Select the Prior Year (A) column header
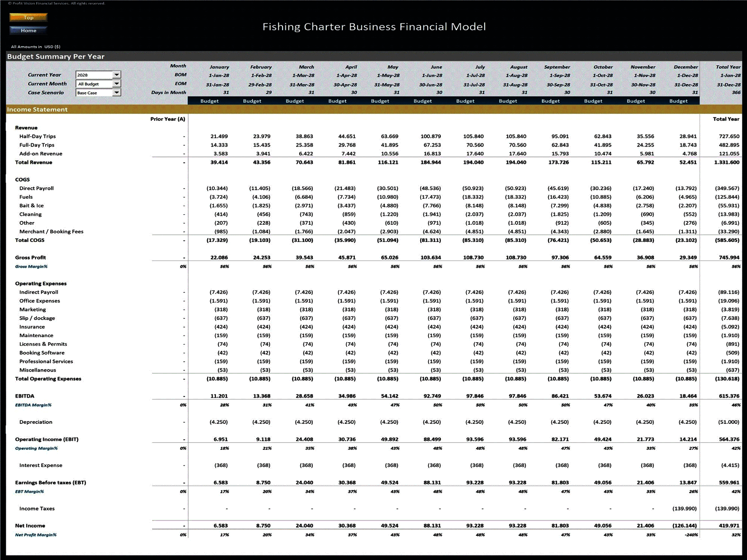 (x=168, y=119)
